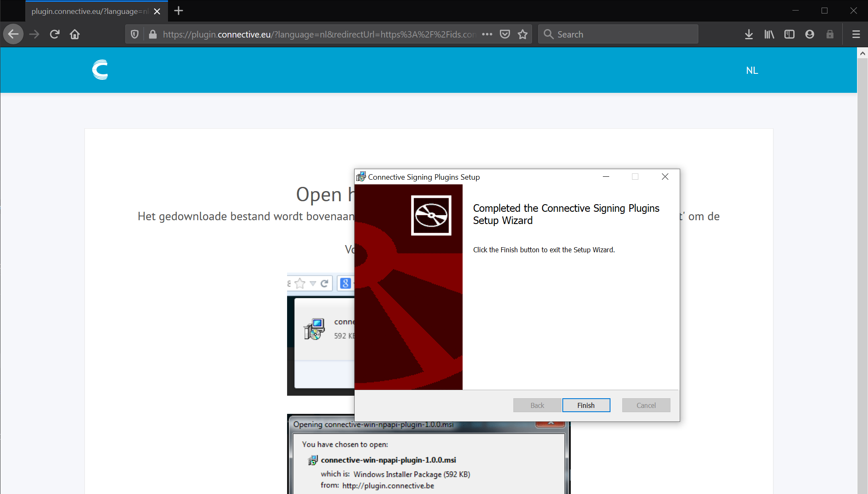Go back to previous page in Firefox

coord(14,34)
